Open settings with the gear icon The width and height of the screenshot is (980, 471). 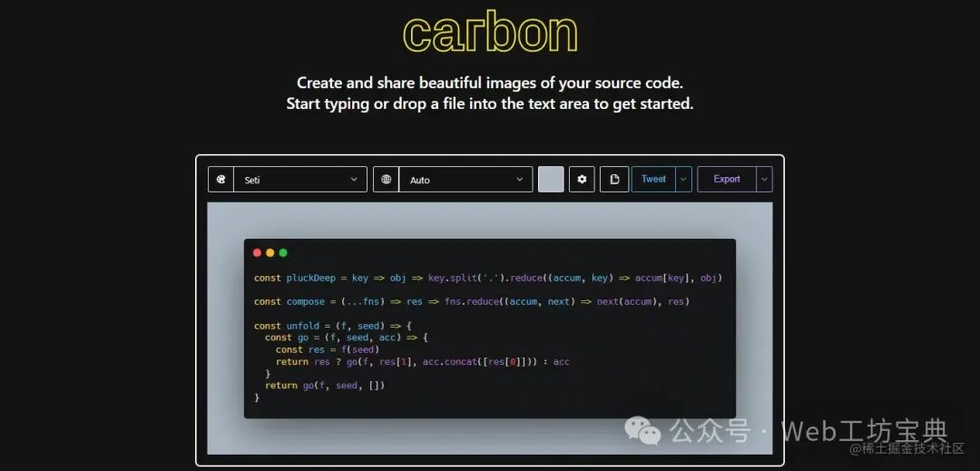coord(582,180)
